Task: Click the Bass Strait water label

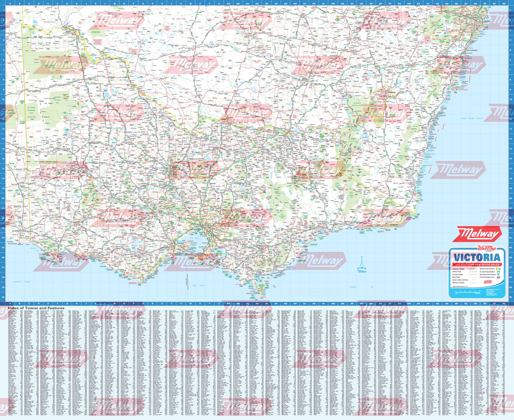Action: pyautogui.click(x=199, y=286)
